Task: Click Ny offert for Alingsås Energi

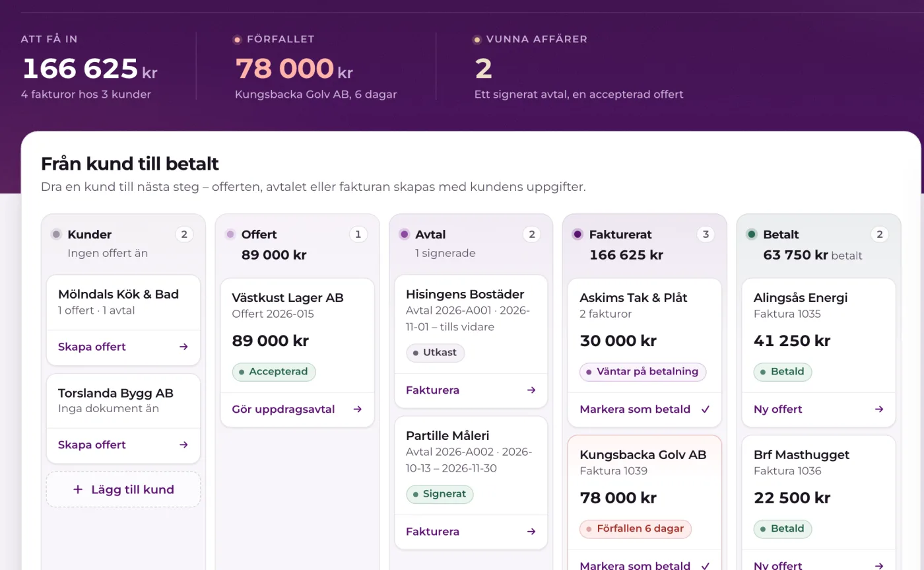Action: 818,409
